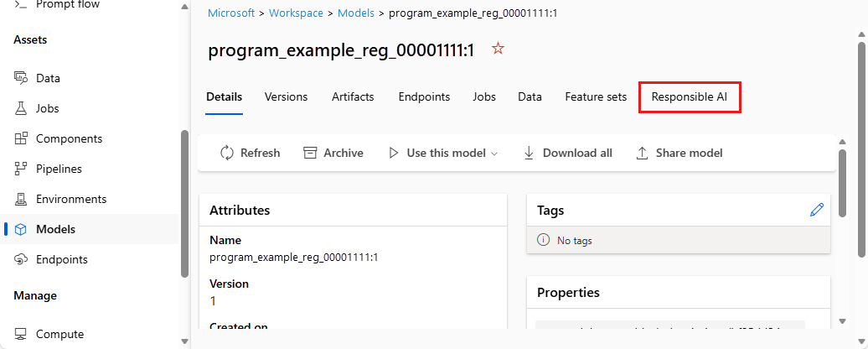Click the Models cube icon
868x349 pixels.
(x=20, y=229)
